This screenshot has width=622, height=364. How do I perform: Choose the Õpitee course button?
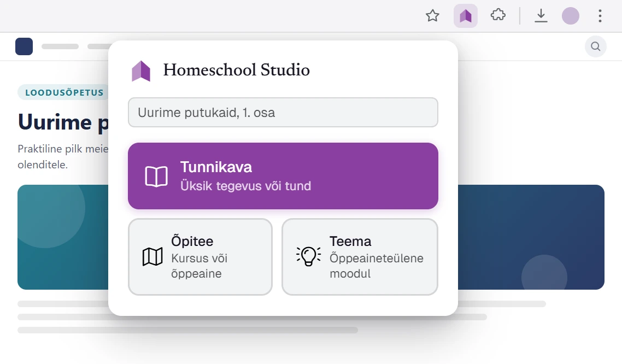click(x=201, y=257)
